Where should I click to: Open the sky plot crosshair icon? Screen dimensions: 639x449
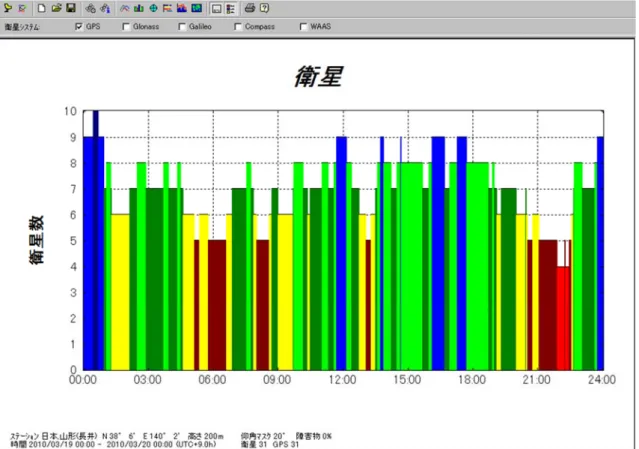(x=153, y=8)
